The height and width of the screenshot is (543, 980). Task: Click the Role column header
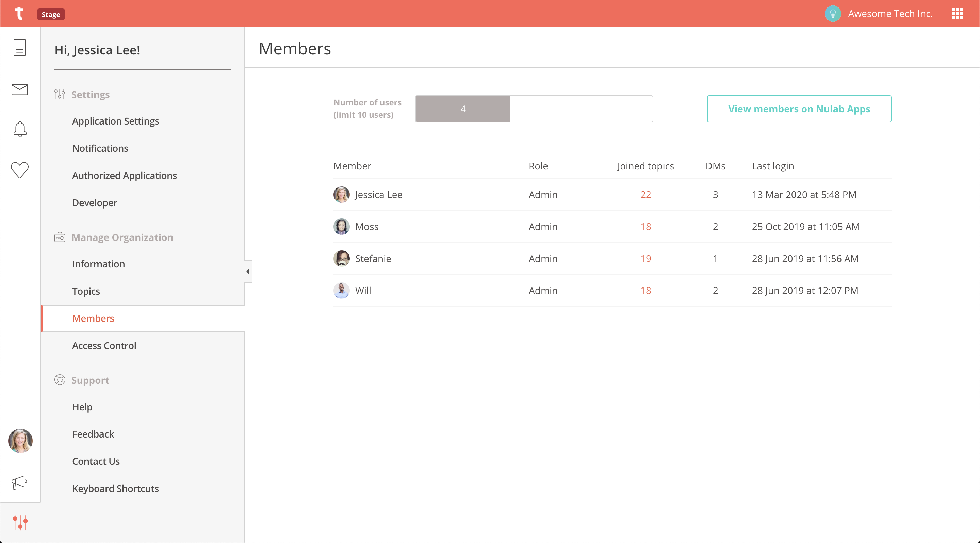coord(538,166)
